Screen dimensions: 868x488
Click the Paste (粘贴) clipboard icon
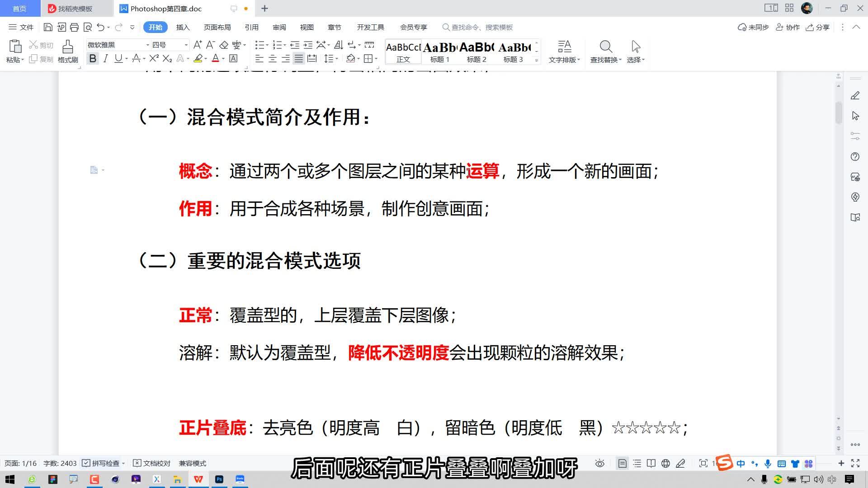(x=15, y=47)
